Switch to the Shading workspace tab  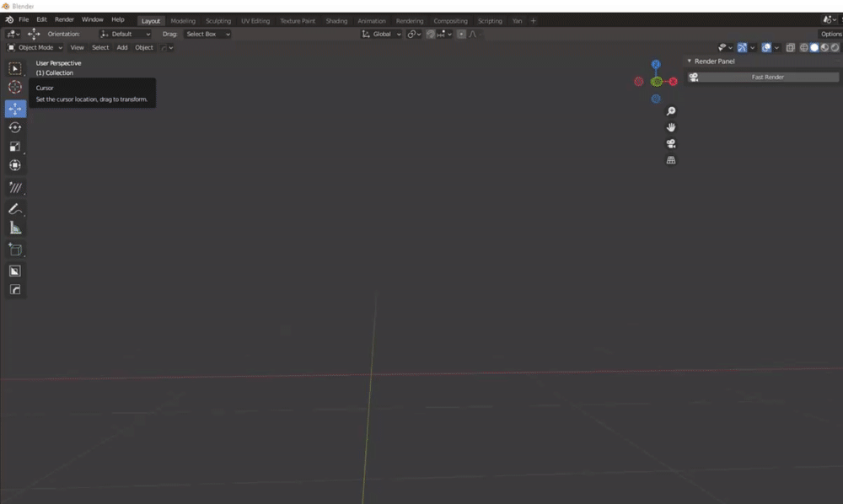[336, 21]
